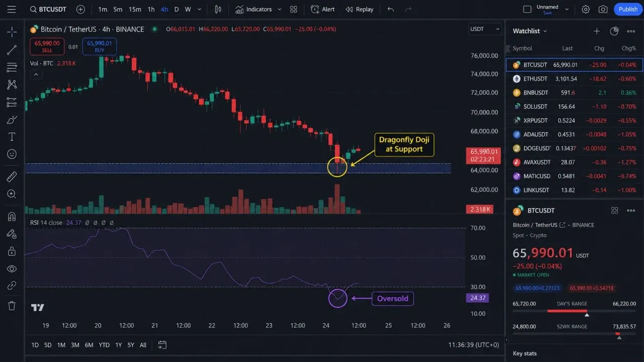Screen dimensions: 644x362
Task: Take a snapshot with camera icon
Action: 603,9
